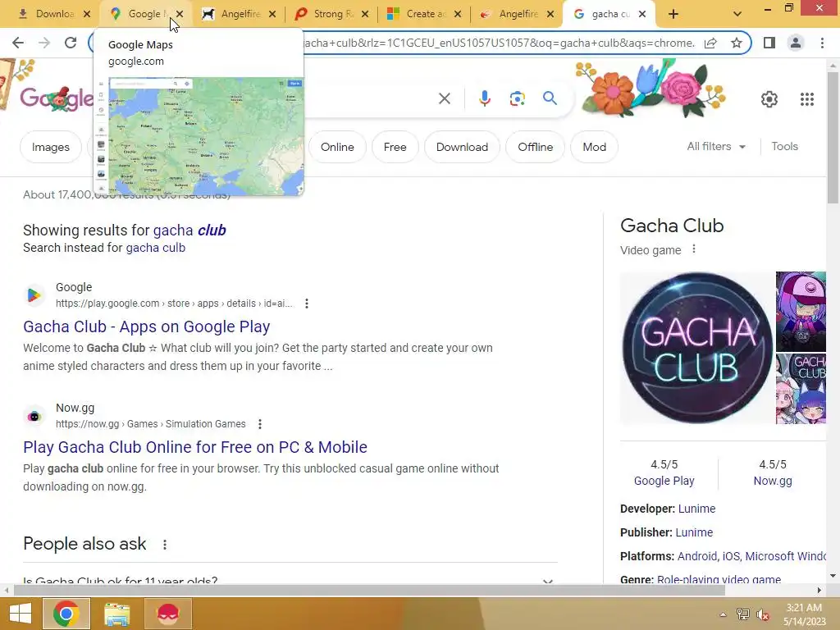Viewport: 840px width, 630px height.
Task: Start voice search with microphone
Action: (x=484, y=98)
